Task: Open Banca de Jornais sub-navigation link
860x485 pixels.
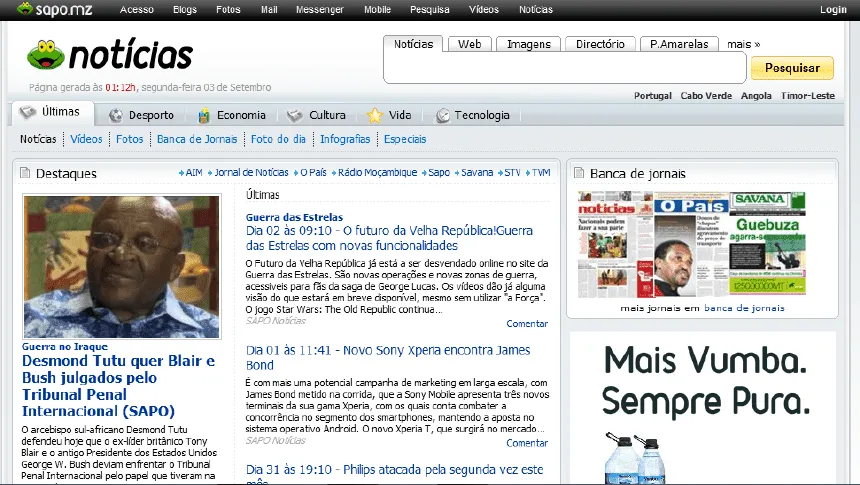Action: click(x=197, y=139)
